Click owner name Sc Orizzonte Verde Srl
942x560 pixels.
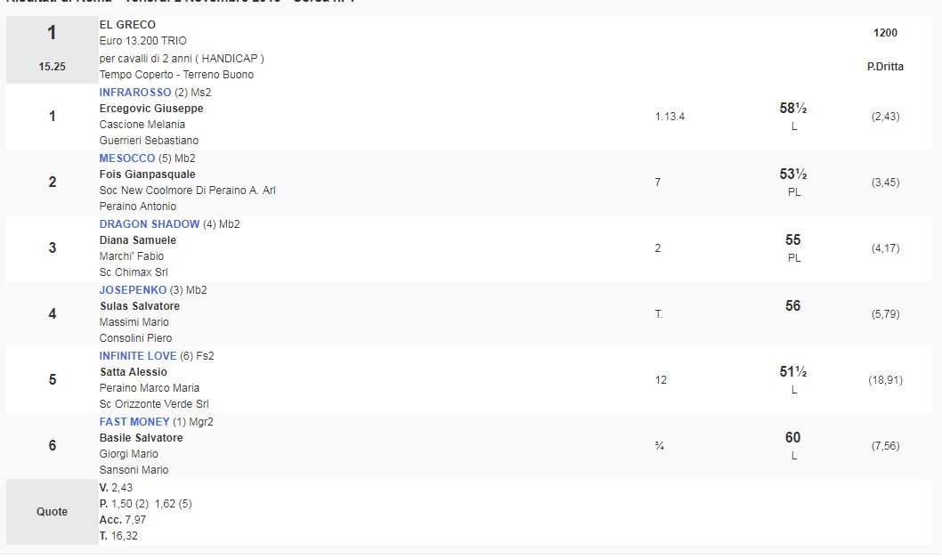154,404
